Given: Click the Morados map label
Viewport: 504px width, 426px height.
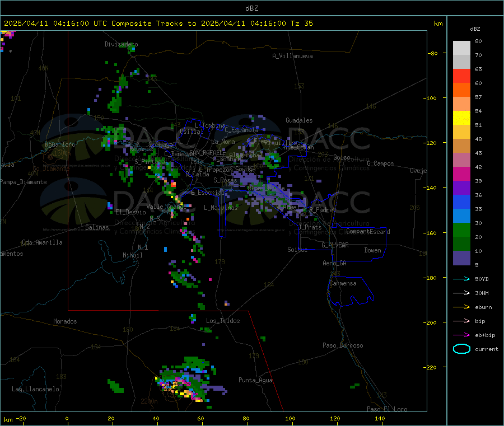Looking at the screenshot, I should (x=66, y=321).
